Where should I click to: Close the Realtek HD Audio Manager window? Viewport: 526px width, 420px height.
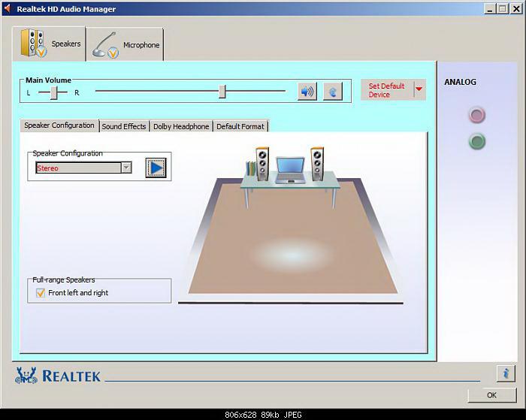[516, 9]
